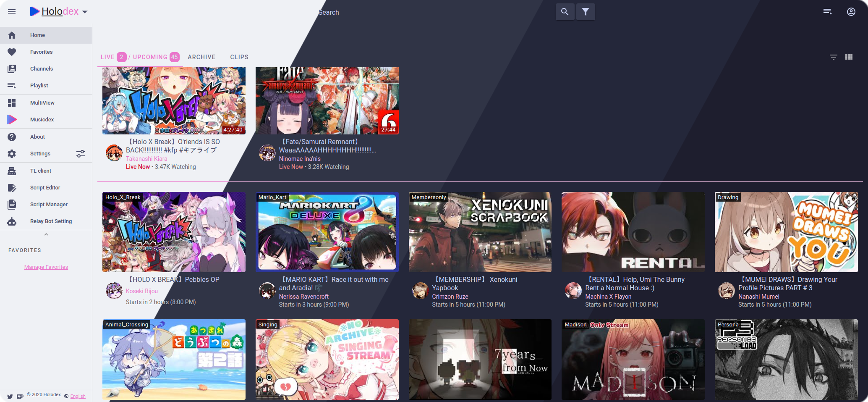Open the Xenokuni Scrapbook thumbnail
Viewport: 868px width, 402px height.
pyautogui.click(x=480, y=232)
